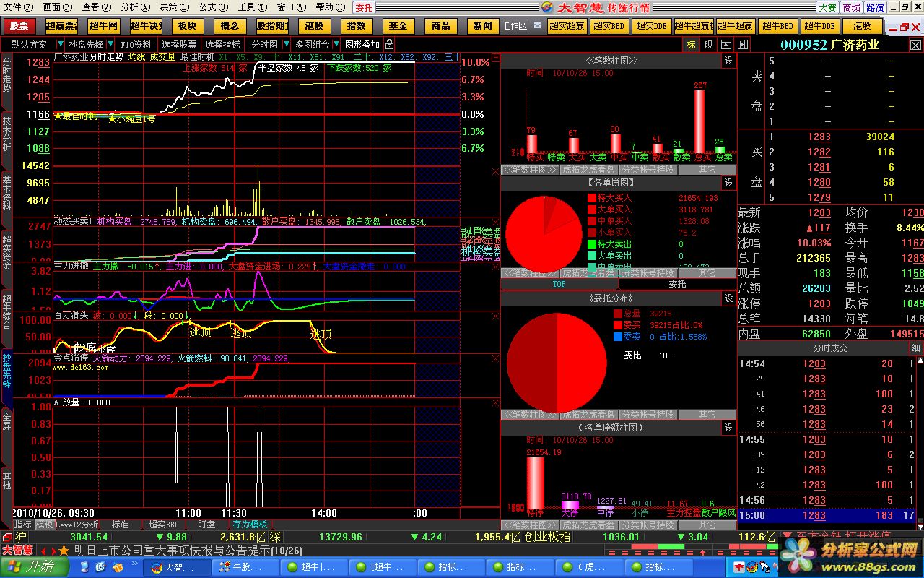Close the 金点涨停 indicator pane with X
Viewport: 924px width, 578px height.
tap(495, 358)
